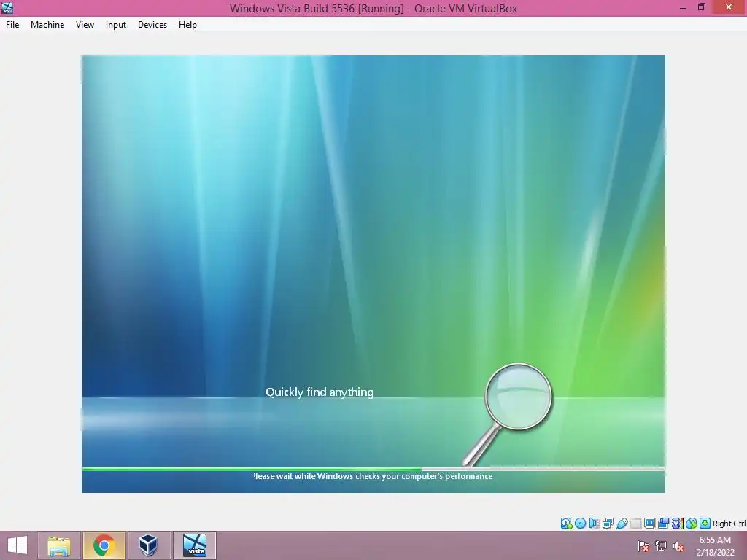Open the View menu
The width and height of the screenshot is (747, 560).
(85, 25)
